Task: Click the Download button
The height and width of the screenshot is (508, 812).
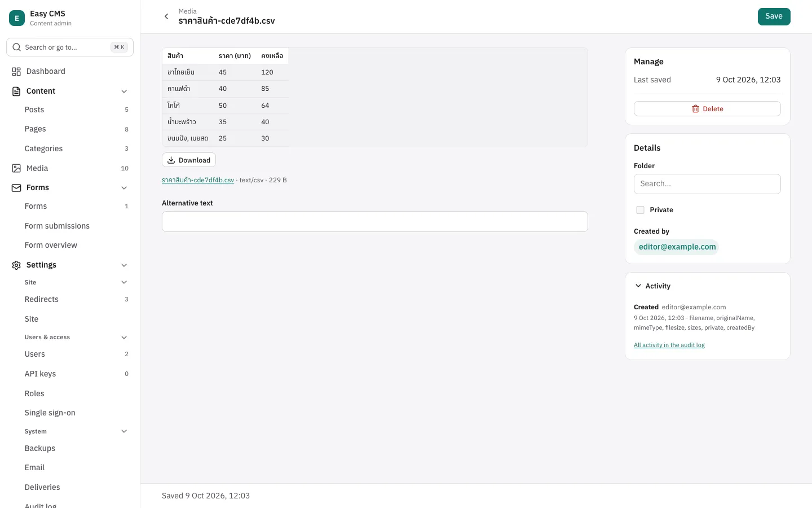Action: [x=189, y=160]
